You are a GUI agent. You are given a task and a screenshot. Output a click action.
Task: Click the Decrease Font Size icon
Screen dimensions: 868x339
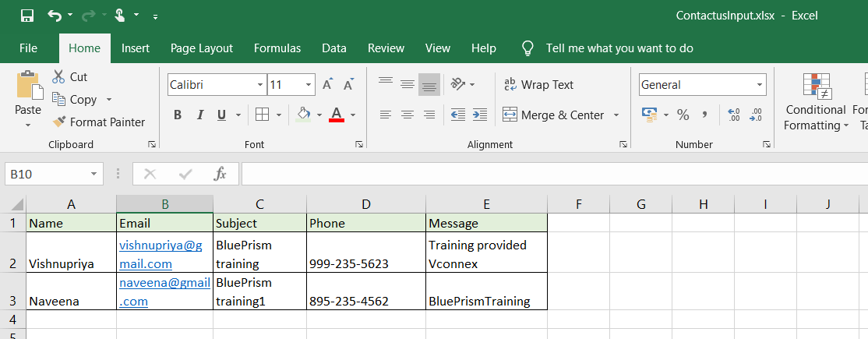point(349,85)
